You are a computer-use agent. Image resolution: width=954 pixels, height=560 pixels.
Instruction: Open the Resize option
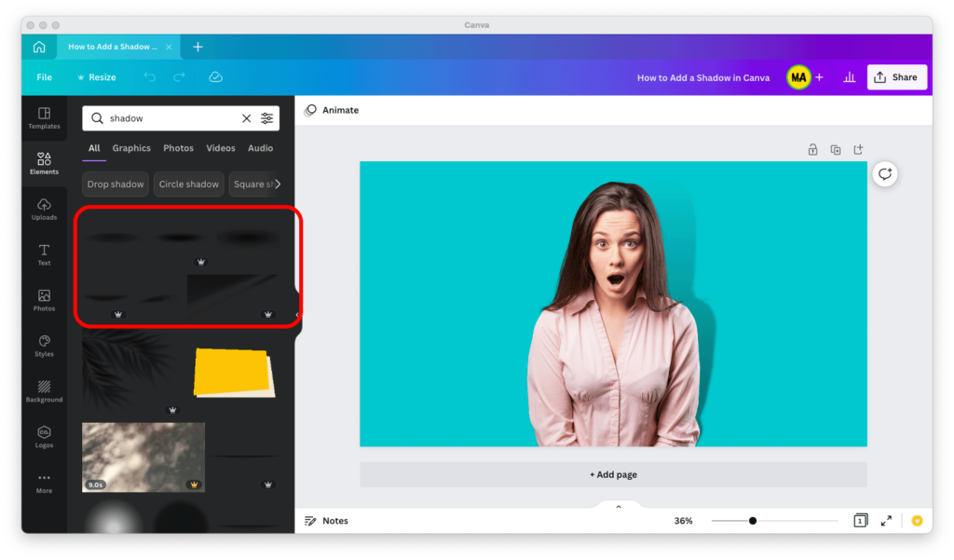pyautogui.click(x=97, y=77)
